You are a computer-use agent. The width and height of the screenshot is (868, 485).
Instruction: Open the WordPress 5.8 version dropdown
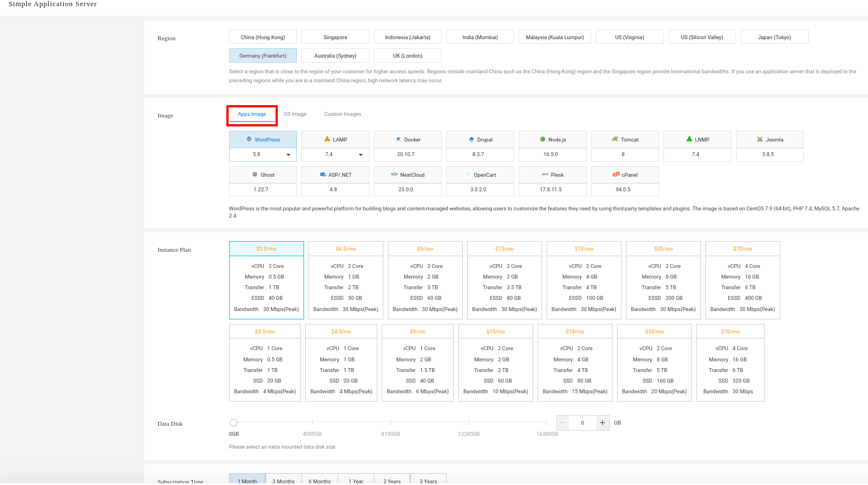[263, 154]
